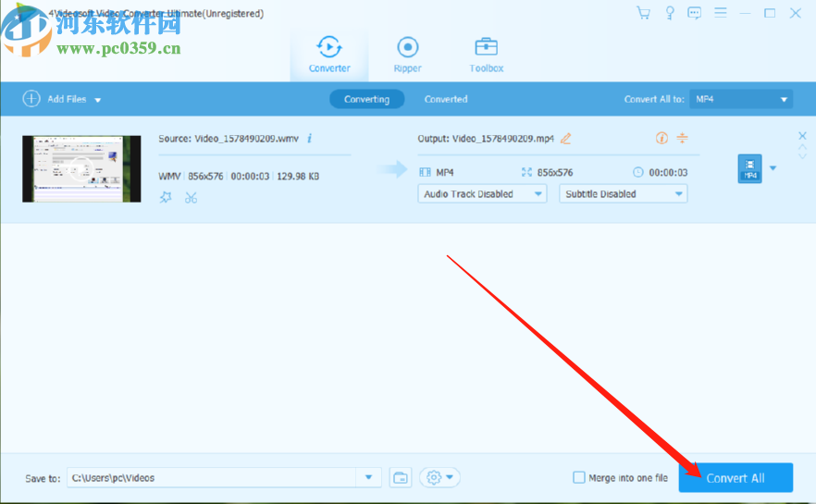
Task: Expand the output format arrow beside MP4 icon
Action: click(773, 168)
